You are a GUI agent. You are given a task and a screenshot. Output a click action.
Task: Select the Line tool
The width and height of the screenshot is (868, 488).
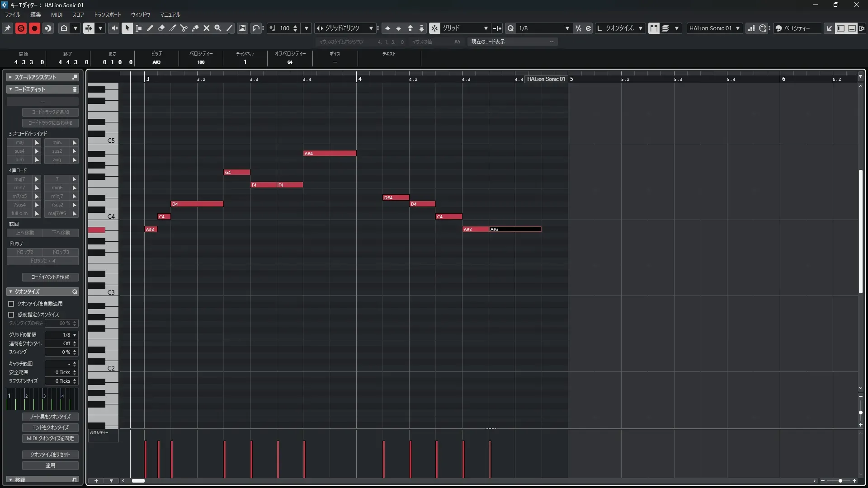click(x=229, y=28)
